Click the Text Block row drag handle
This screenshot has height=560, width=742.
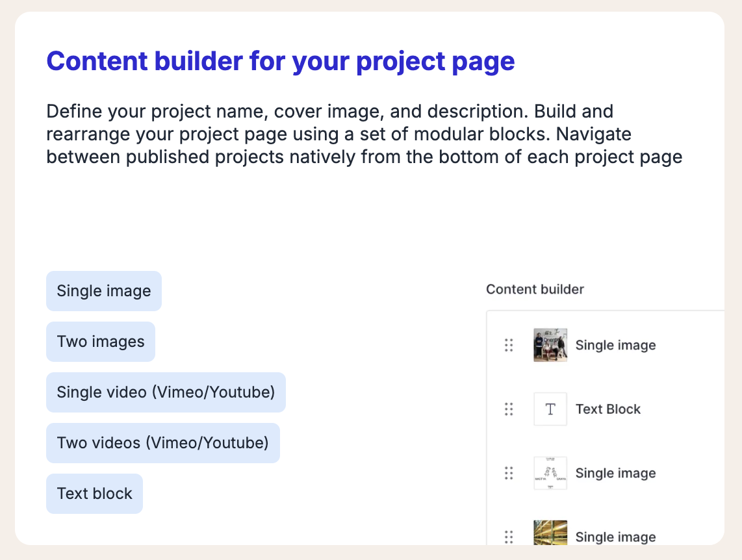509,409
